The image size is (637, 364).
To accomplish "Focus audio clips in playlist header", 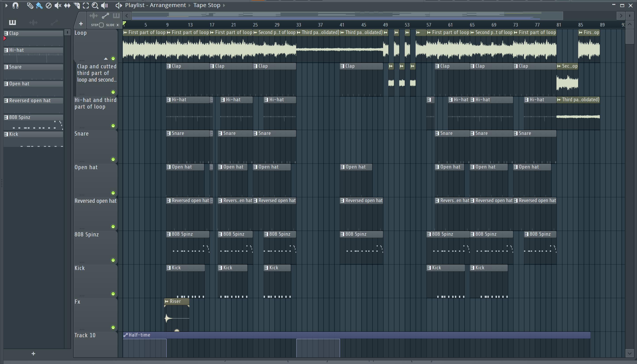I will (x=94, y=16).
